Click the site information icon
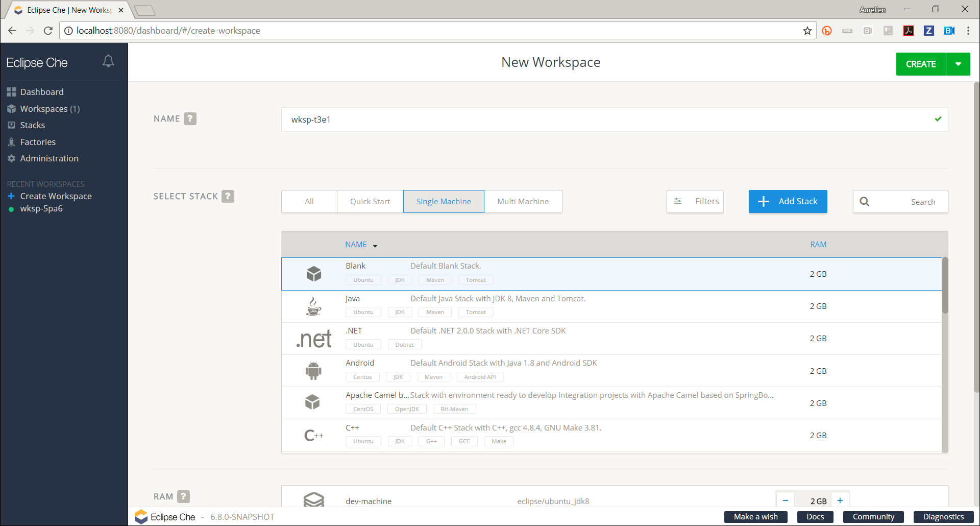Viewport: 980px width, 526px height. point(68,31)
